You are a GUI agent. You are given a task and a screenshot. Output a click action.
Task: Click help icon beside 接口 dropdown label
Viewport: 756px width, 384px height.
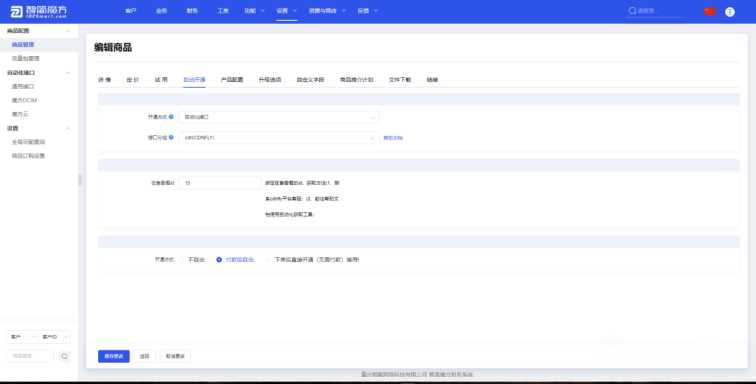click(171, 137)
